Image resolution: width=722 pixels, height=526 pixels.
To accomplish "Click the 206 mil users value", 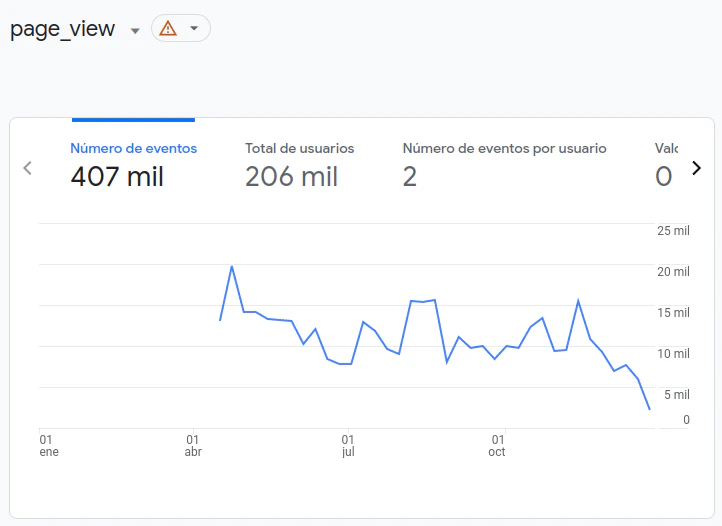I will coord(291,177).
